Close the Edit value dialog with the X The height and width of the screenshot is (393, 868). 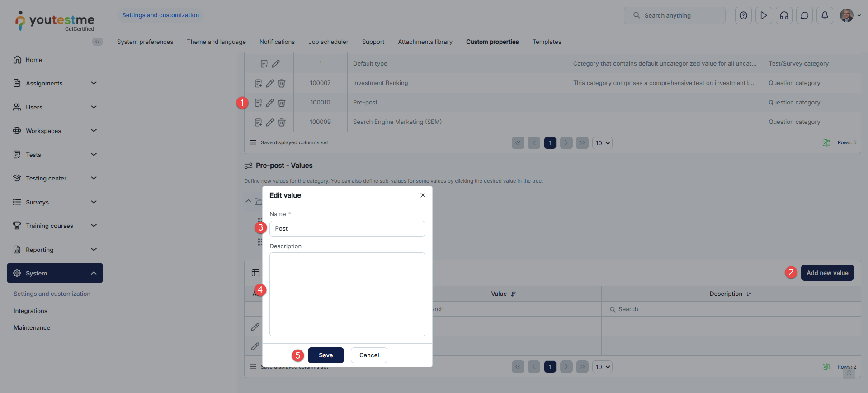423,195
